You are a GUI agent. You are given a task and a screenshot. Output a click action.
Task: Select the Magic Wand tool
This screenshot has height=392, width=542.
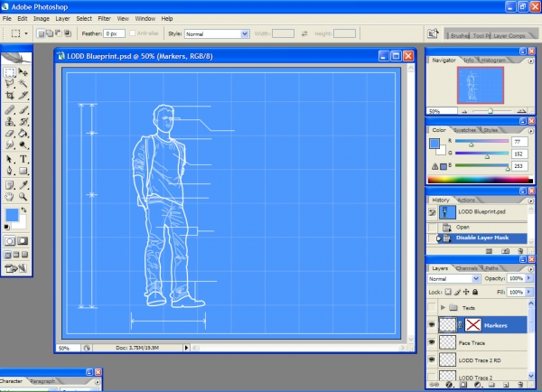23,83
